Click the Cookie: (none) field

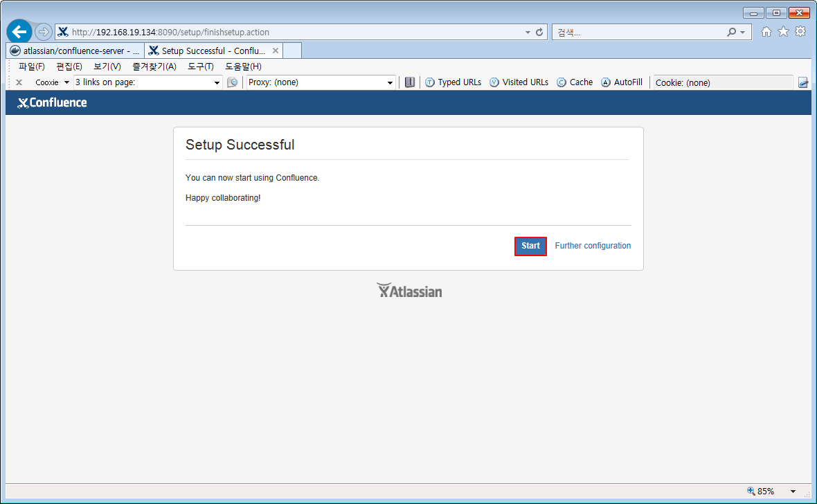pyautogui.click(x=724, y=82)
